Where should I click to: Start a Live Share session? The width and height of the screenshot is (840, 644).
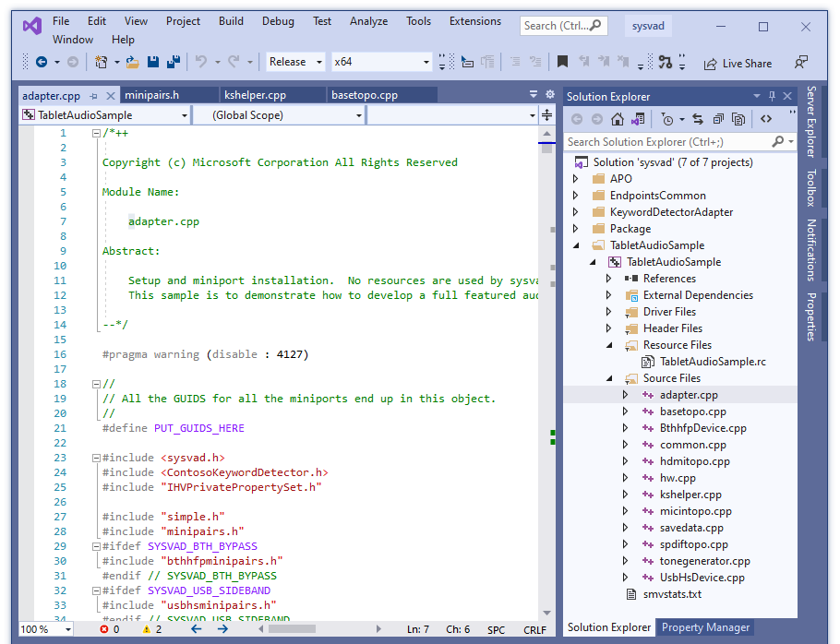point(738,63)
